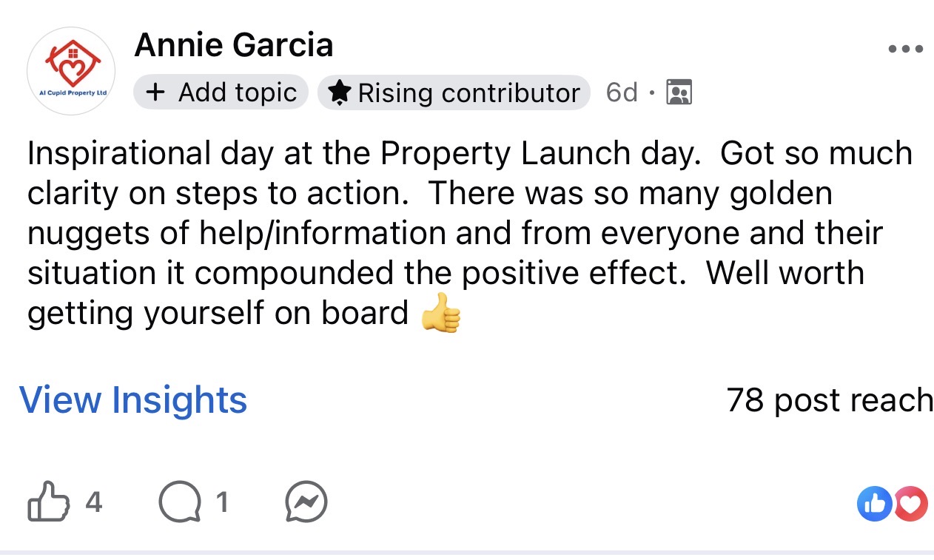Click the like count number 4
The image size is (934, 560).
[93, 503]
